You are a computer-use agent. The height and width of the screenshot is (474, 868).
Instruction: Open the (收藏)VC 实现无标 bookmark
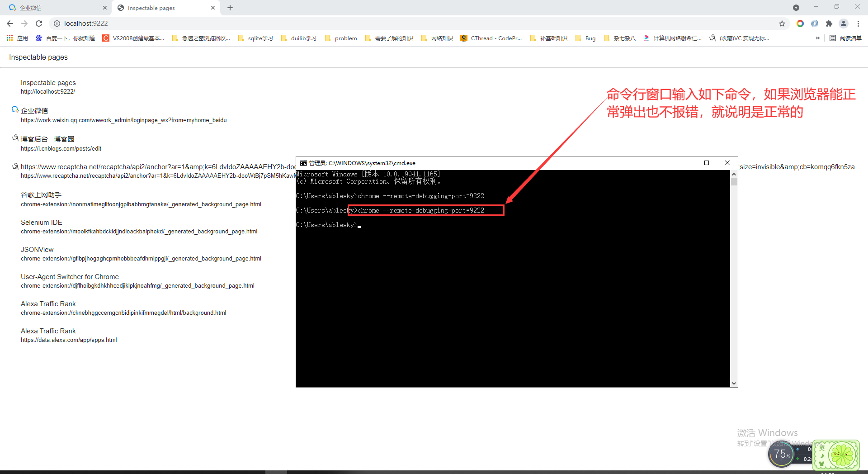point(739,38)
